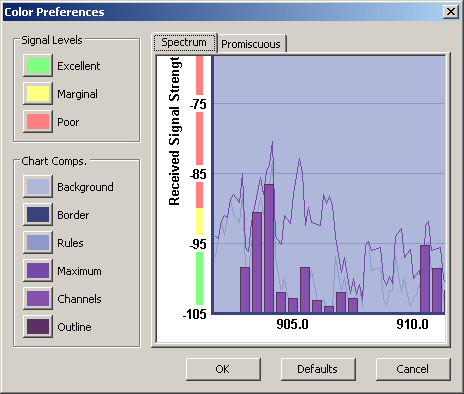Viewport: 464px width, 394px height.
Task: Edit the Outline color swatch
Action: coord(38,326)
